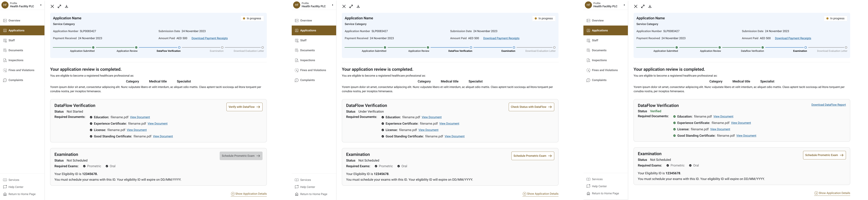Expand the Health Facility PLC profile dropdown in the leftmost screen
Viewport: 868px width, 200px height.
[41, 5]
